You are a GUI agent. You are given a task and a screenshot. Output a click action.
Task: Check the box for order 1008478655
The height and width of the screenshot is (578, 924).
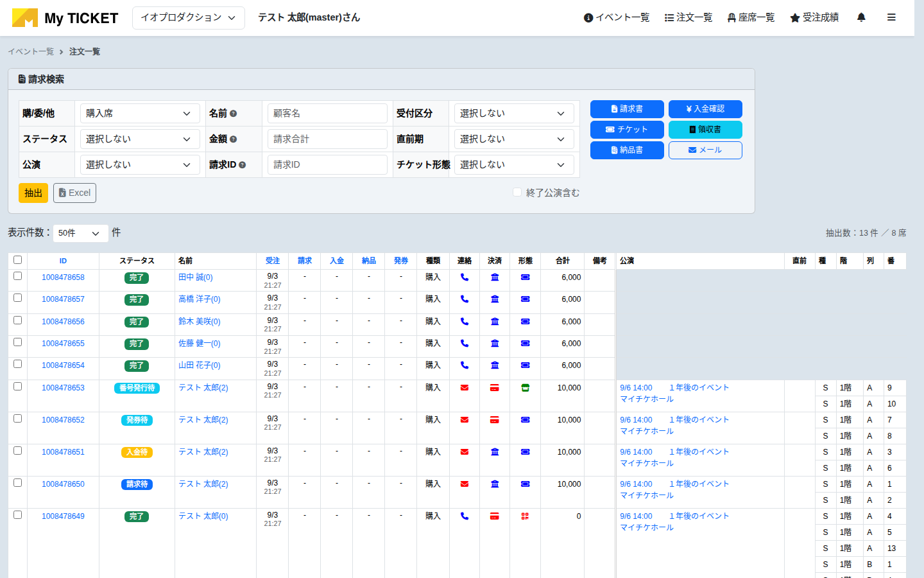coord(18,342)
